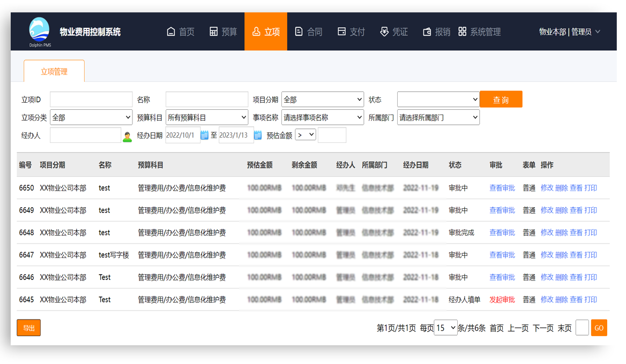Open the 凭证 voucher module
Screen dimensions: 626x364
(394, 32)
